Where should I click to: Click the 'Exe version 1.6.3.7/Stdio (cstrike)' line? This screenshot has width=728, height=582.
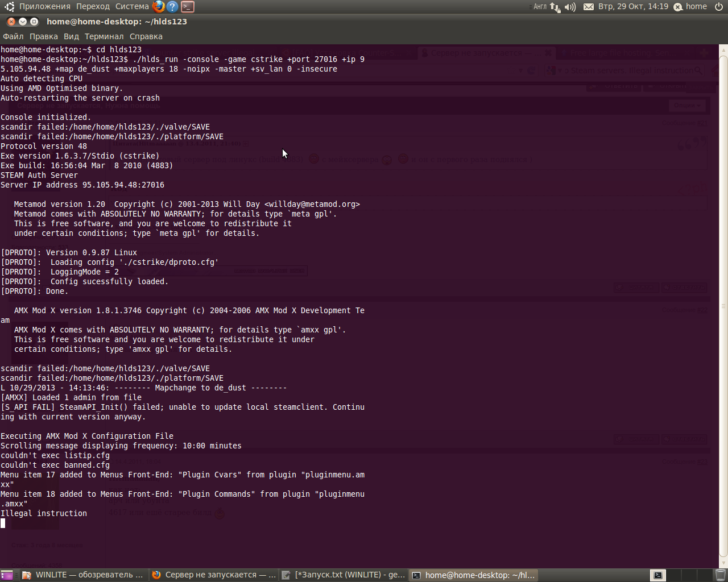(80, 156)
